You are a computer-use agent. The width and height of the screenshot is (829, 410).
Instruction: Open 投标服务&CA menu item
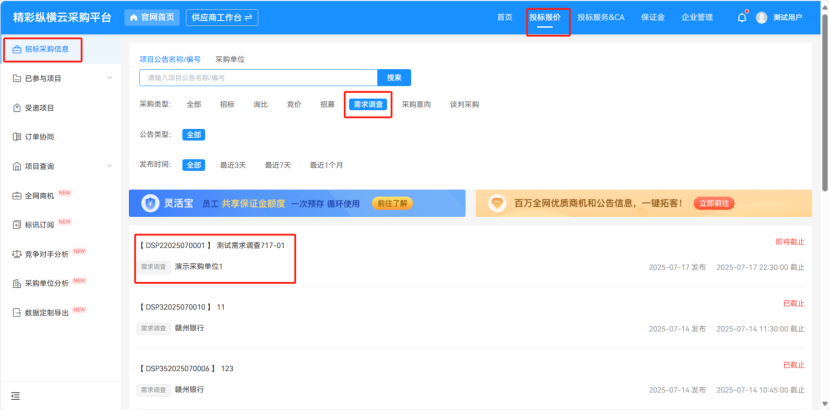point(601,17)
